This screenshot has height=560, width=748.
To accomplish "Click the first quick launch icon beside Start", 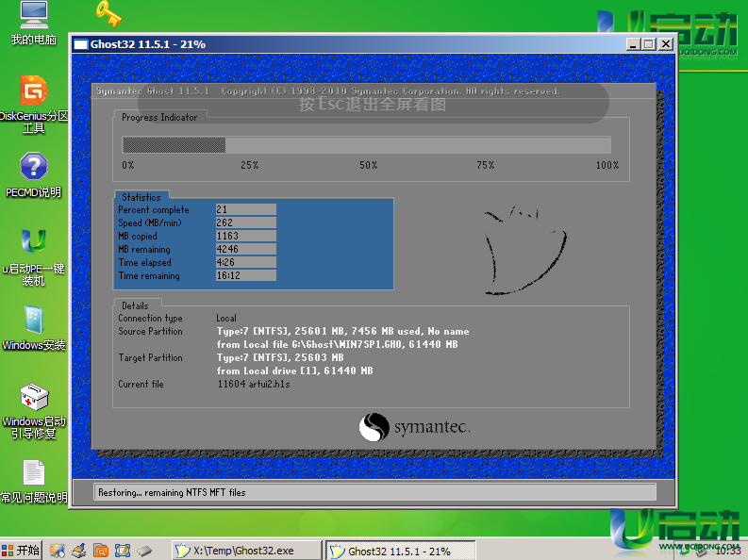I will pyautogui.click(x=58, y=551).
